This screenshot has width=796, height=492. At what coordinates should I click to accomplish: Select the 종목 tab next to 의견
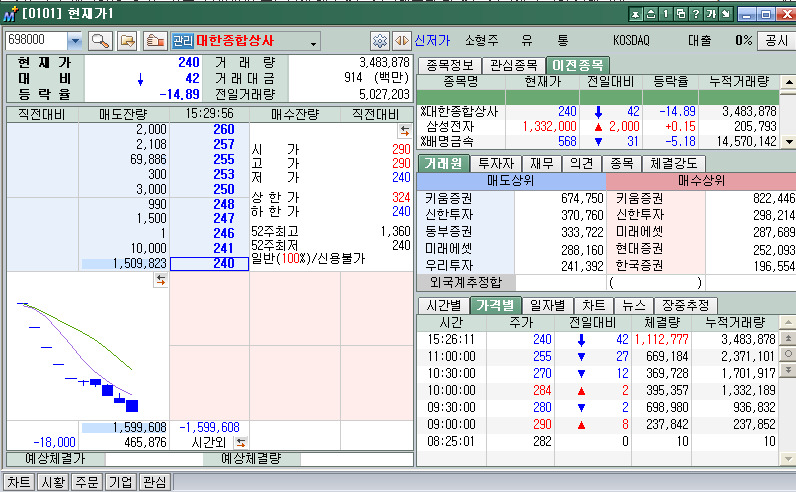(x=621, y=163)
